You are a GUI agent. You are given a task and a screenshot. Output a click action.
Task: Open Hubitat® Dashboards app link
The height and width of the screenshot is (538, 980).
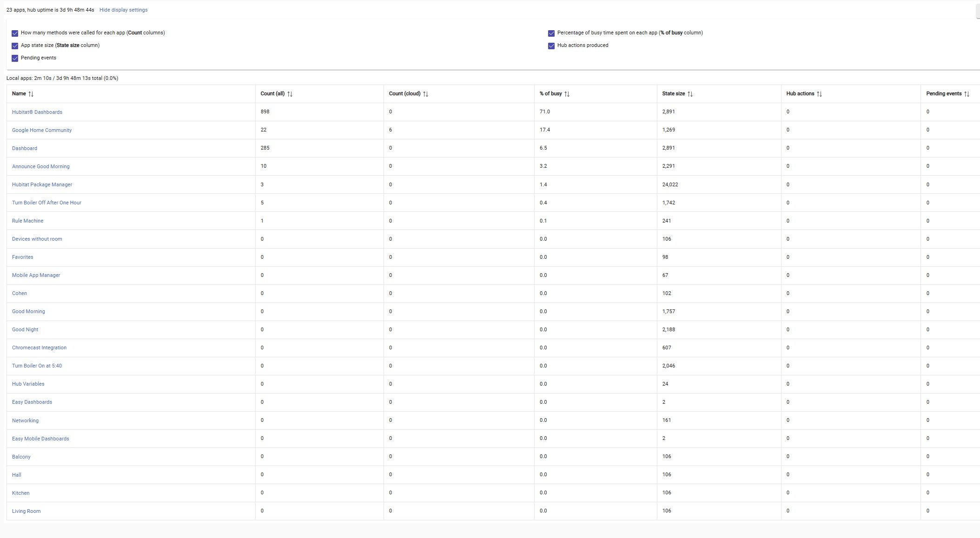pyautogui.click(x=37, y=112)
